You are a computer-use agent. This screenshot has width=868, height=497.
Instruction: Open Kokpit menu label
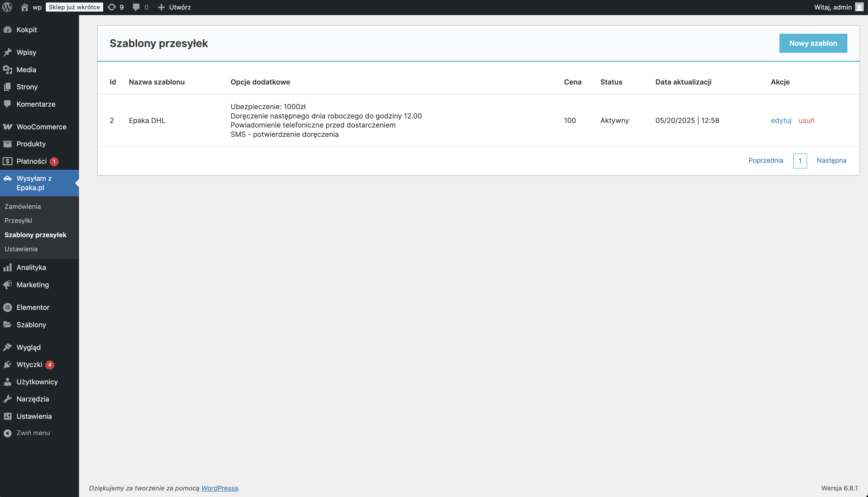pyautogui.click(x=27, y=30)
